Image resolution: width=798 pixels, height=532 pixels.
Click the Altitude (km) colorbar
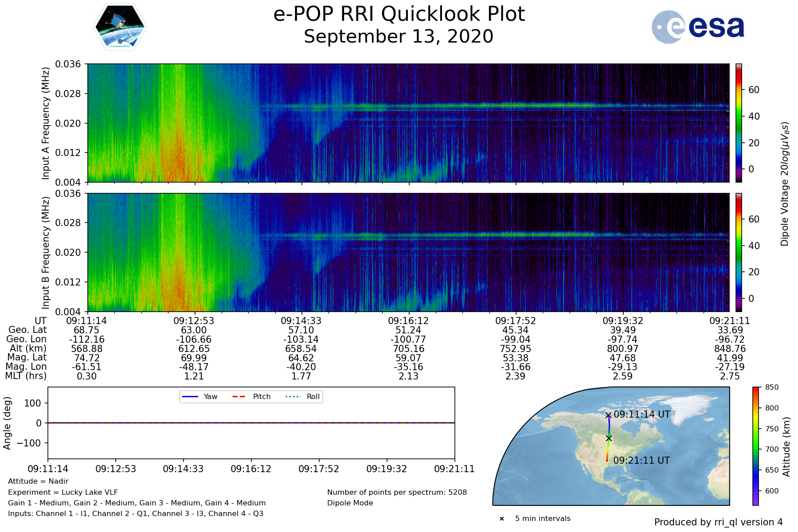click(x=755, y=446)
